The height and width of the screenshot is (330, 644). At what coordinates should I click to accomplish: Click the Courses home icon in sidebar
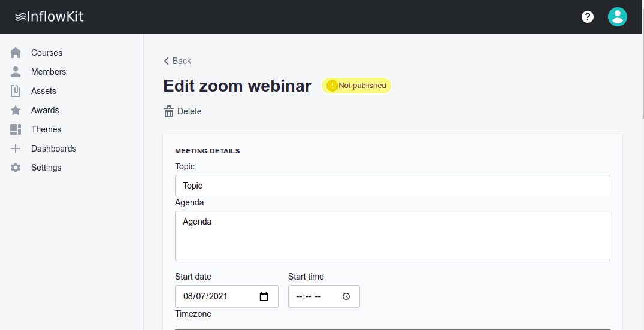tap(16, 53)
